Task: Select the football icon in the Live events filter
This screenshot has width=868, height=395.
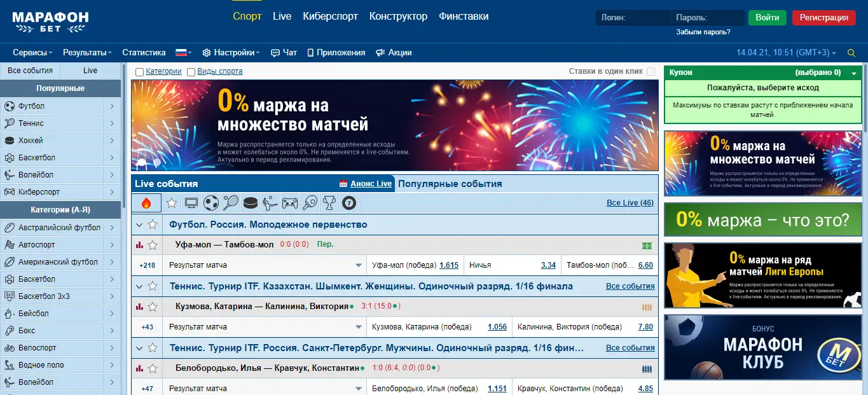Action: click(211, 203)
